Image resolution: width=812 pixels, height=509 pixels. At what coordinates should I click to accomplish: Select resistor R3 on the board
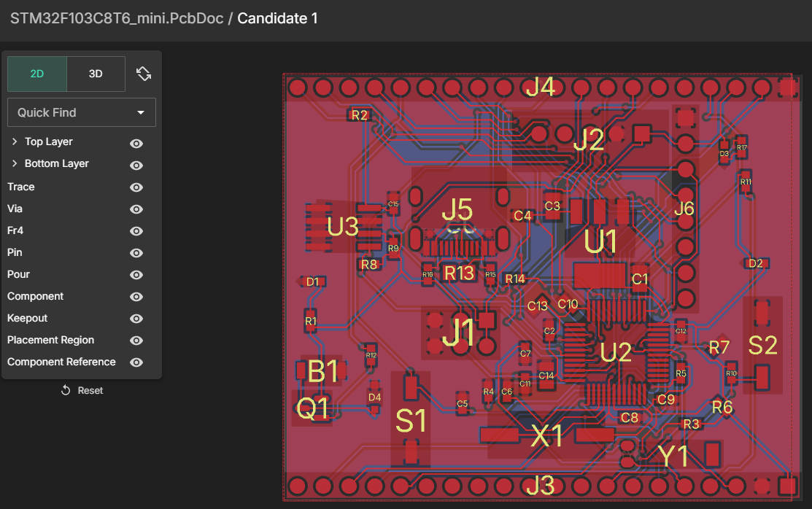[692, 424]
